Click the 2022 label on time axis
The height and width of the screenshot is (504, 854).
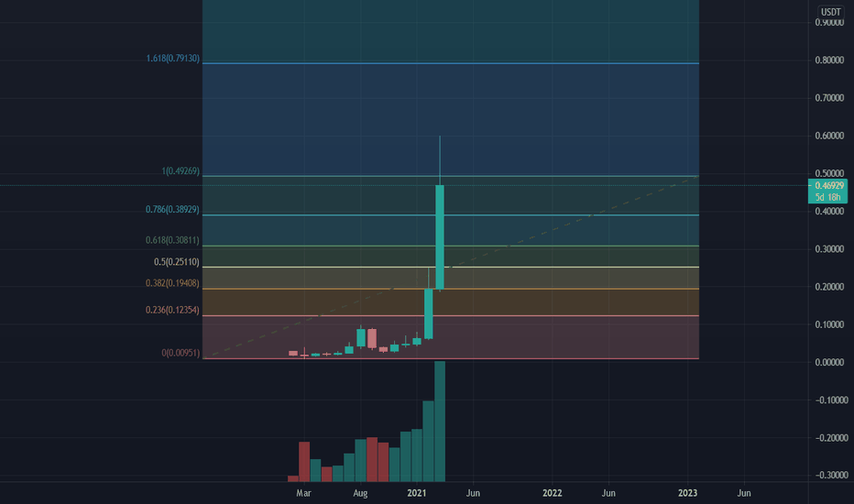click(x=552, y=493)
